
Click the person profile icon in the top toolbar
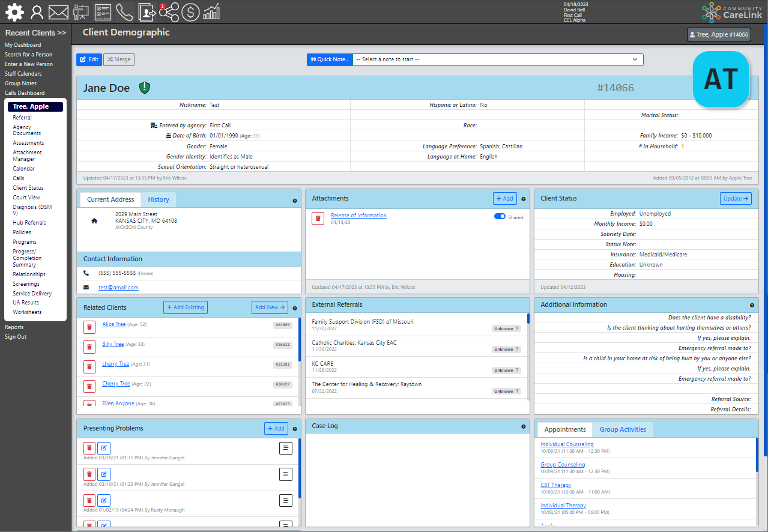37,12
